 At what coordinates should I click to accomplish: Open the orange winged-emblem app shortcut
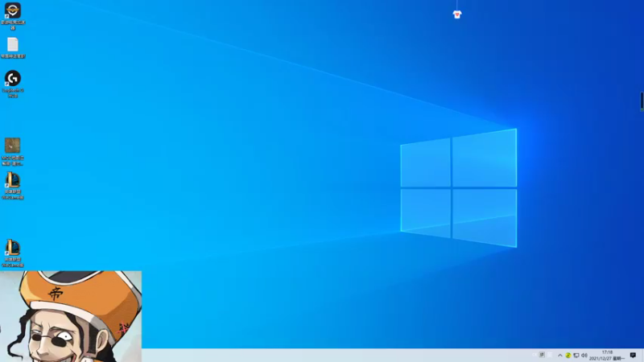13,15
